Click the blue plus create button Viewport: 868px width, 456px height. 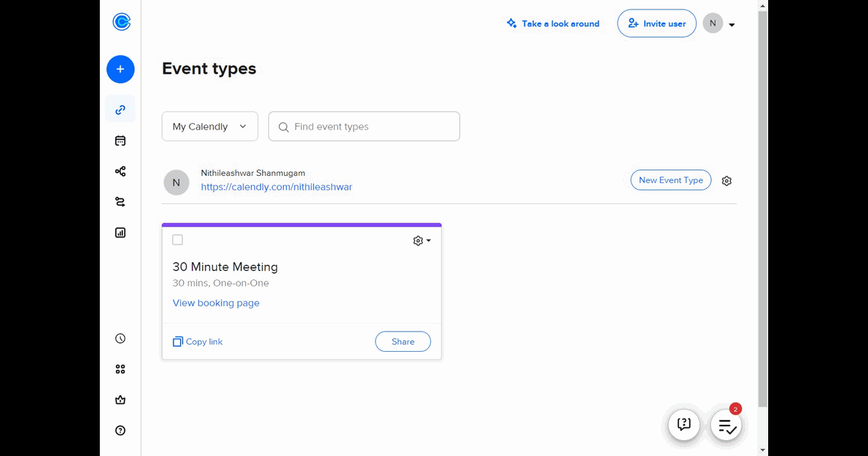120,69
